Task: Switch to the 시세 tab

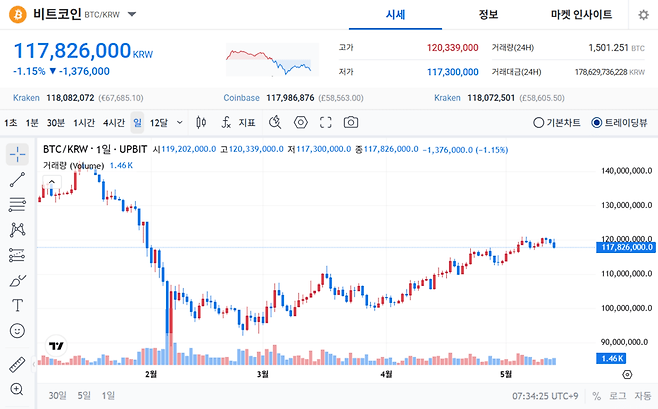Action: 395,15
